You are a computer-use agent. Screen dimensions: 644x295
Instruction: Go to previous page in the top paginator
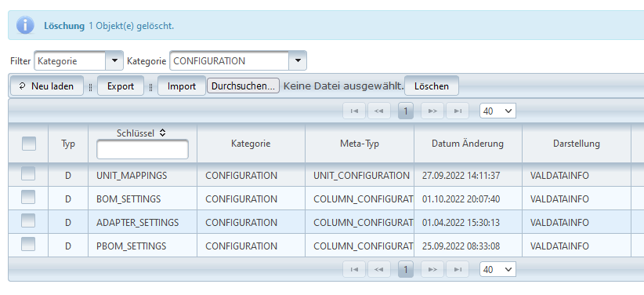pos(379,111)
